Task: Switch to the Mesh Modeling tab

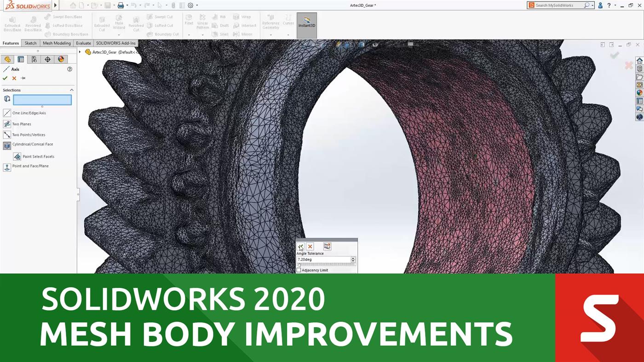Action: coord(57,43)
